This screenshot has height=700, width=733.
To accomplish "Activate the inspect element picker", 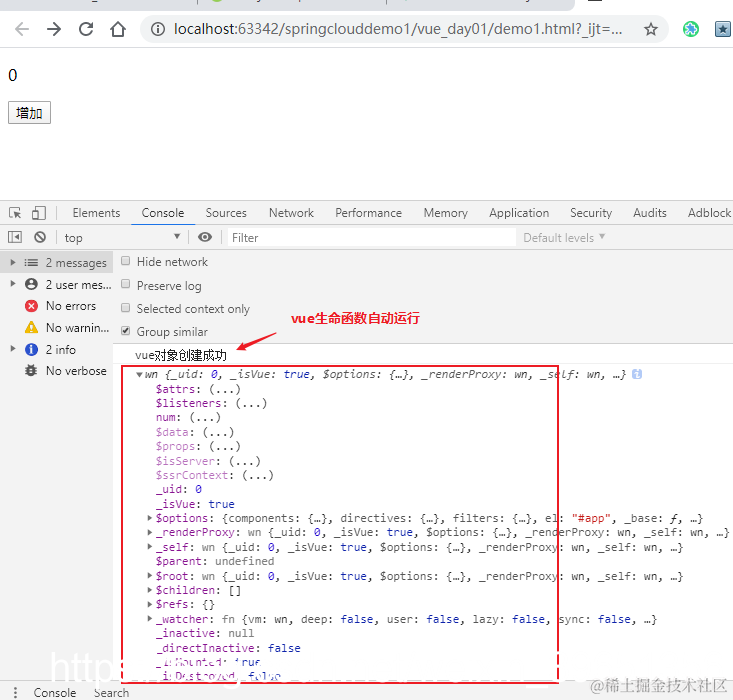I will (x=15, y=213).
